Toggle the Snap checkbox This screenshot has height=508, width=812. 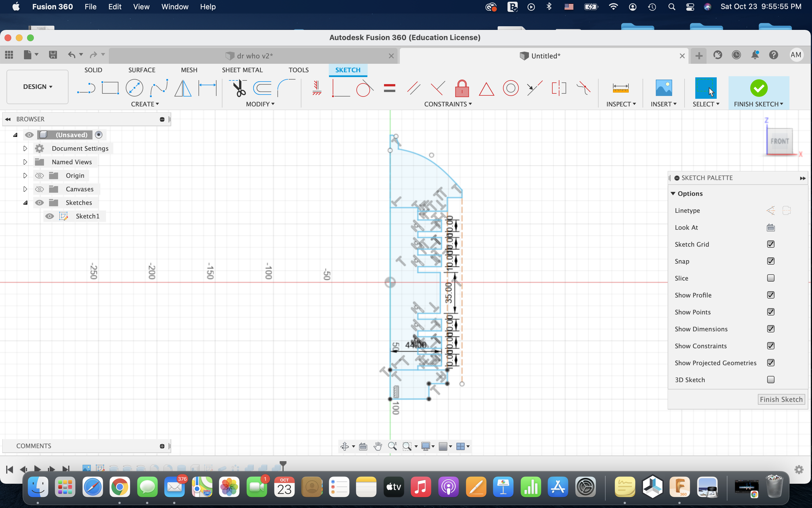click(771, 261)
